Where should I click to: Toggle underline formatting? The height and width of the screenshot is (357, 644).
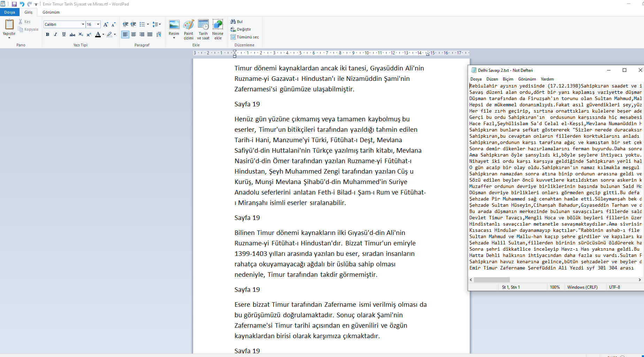click(x=64, y=35)
